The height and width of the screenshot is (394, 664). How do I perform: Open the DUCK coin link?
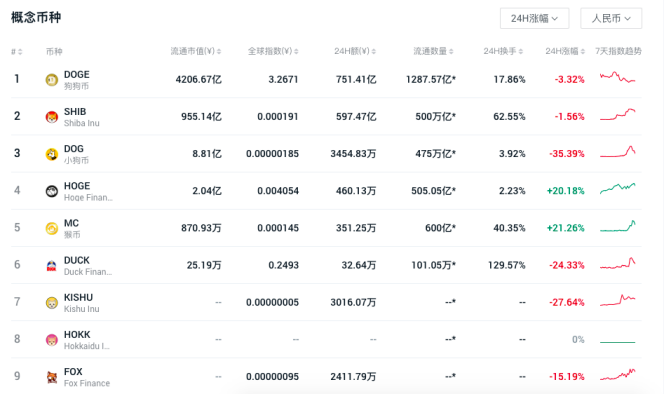point(88,266)
